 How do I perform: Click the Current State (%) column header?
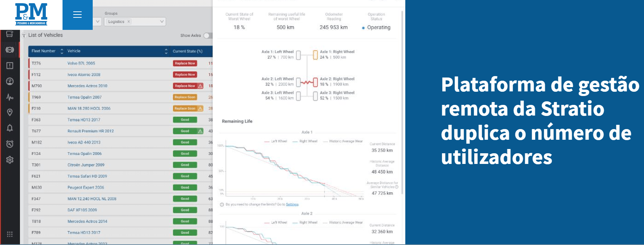click(188, 51)
